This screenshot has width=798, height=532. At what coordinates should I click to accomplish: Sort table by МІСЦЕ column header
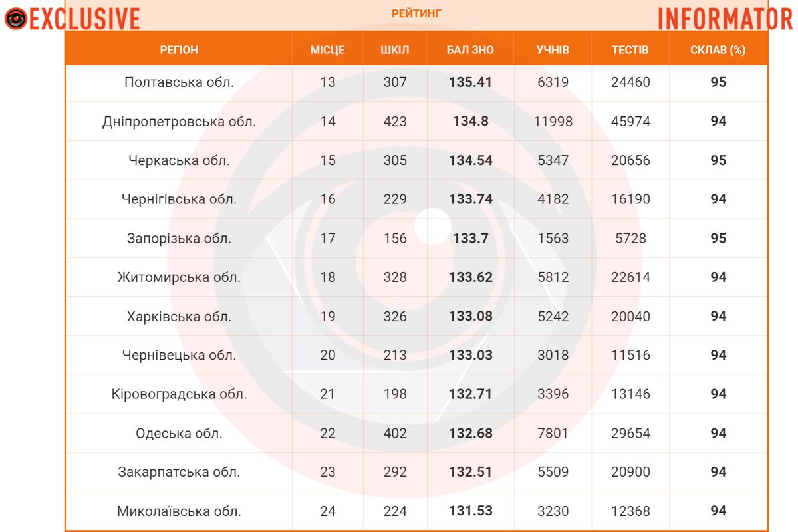coord(327,50)
